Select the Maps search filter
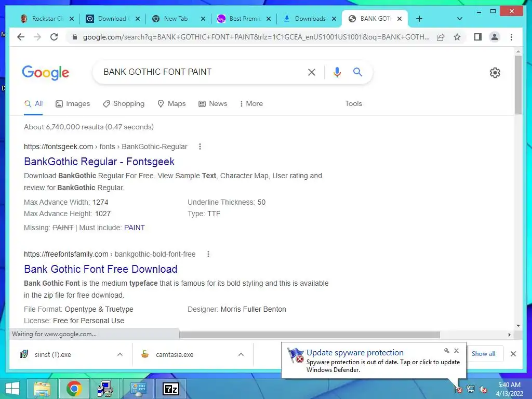Screen dimensions: 532x399 coord(171,103)
